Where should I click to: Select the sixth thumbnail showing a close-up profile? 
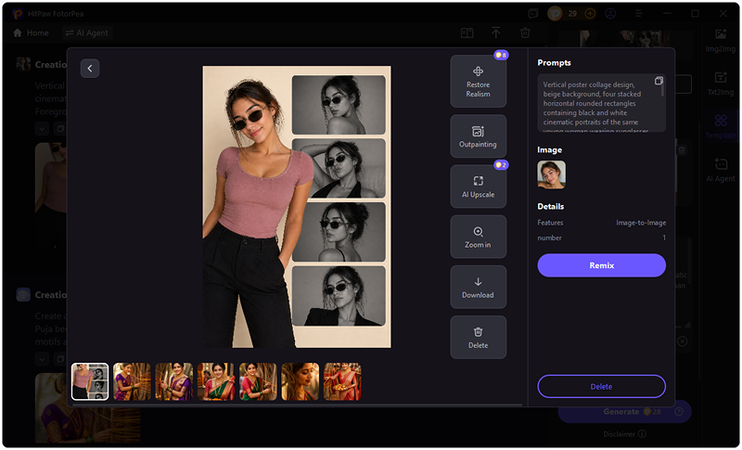(300, 381)
